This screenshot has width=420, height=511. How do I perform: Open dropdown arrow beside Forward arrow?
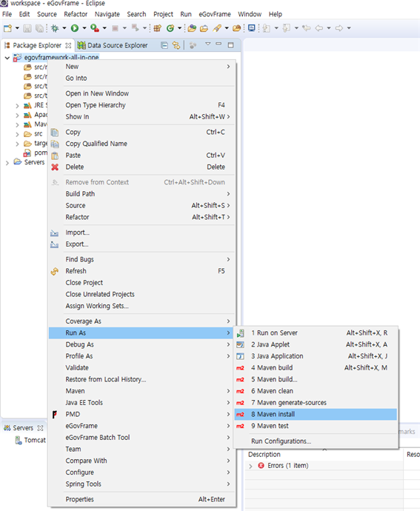click(x=349, y=28)
